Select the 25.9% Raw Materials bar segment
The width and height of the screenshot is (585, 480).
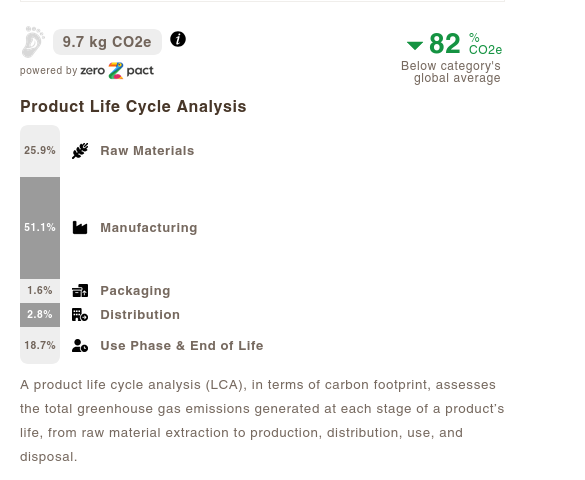pos(40,151)
